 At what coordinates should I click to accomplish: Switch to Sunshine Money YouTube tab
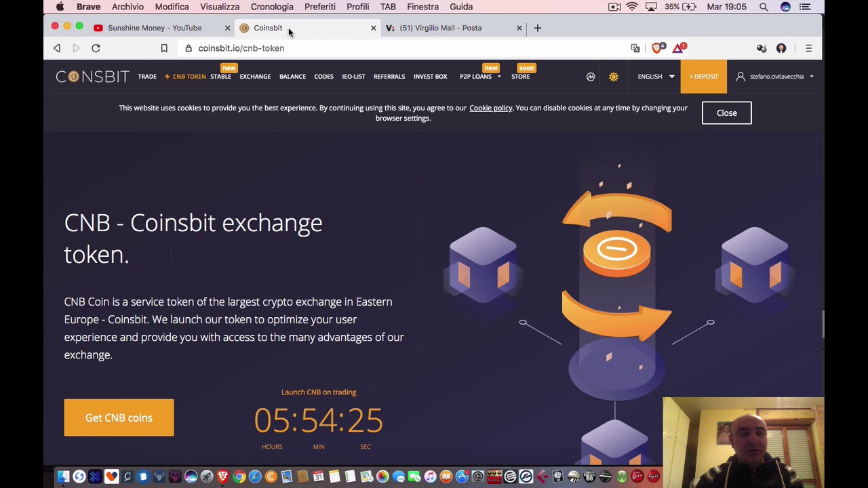tap(156, 28)
